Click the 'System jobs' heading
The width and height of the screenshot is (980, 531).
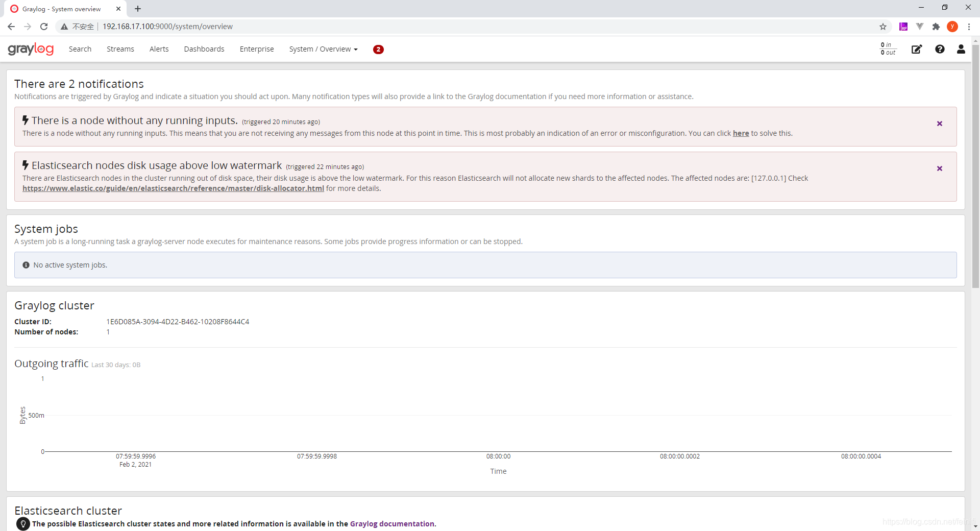[46, 229]
